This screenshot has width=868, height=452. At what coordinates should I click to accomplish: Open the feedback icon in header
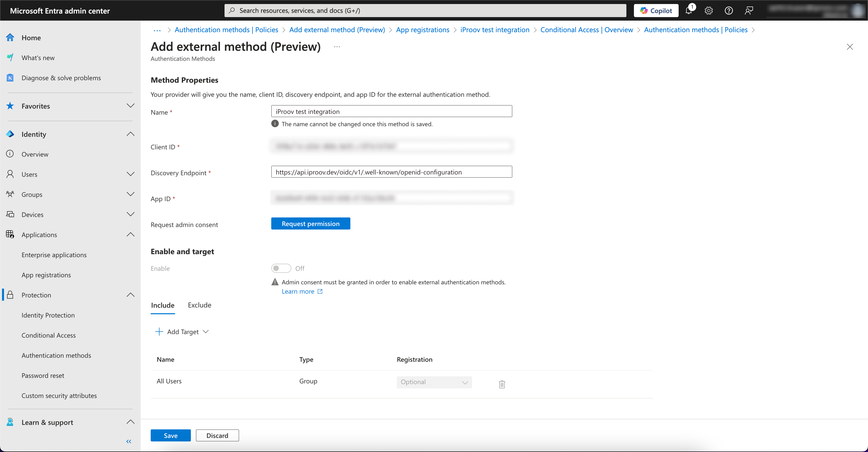[x=749, y=11]
